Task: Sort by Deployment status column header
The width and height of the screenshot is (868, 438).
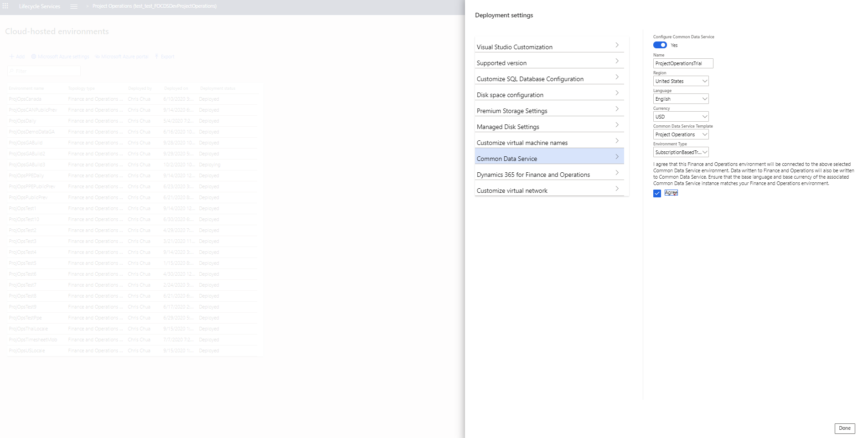Action: tap(218, 88)
